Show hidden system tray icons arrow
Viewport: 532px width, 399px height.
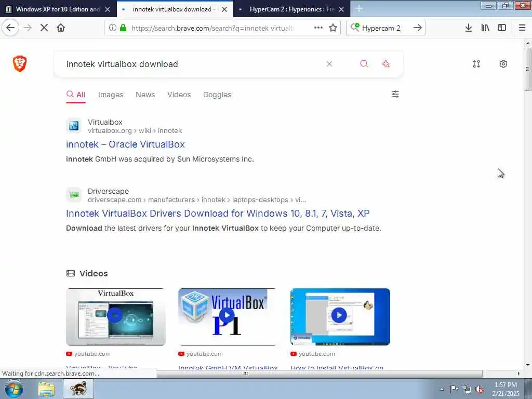[442, 390]
